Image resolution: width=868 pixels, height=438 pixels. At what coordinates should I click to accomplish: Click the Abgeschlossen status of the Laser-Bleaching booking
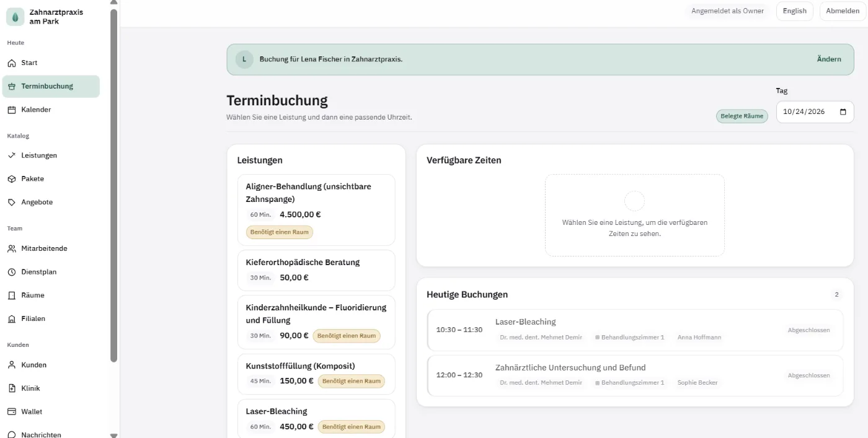[x=808, y=330]
